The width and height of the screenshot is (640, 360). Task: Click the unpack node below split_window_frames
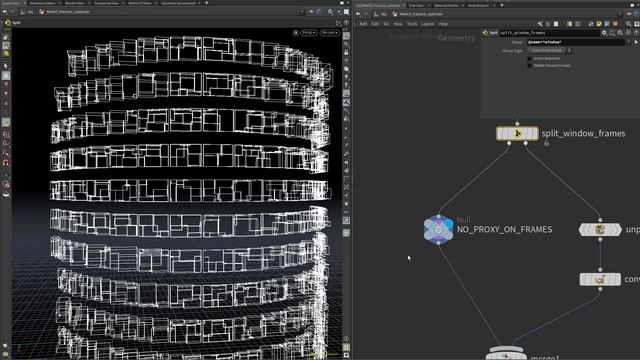pyautogui.click(x=600, y=229)
